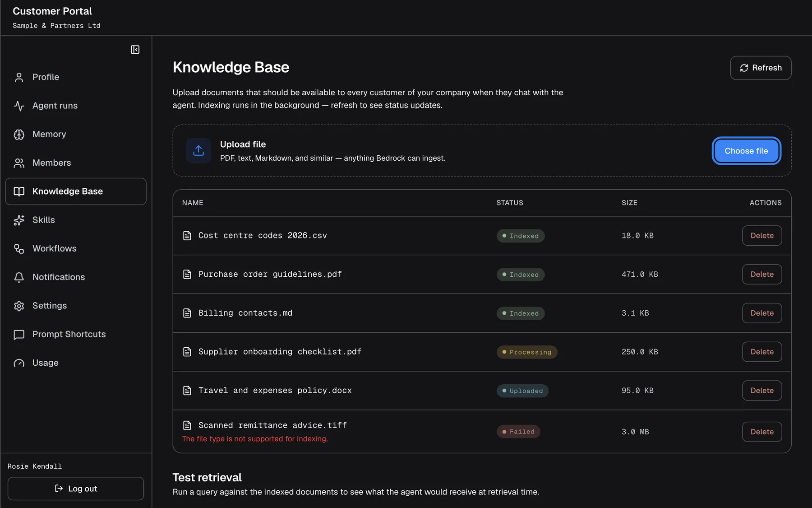The width and height of the screenshot is (812, 508).
Task: Click the NAME column header
Action: (193, 203)
